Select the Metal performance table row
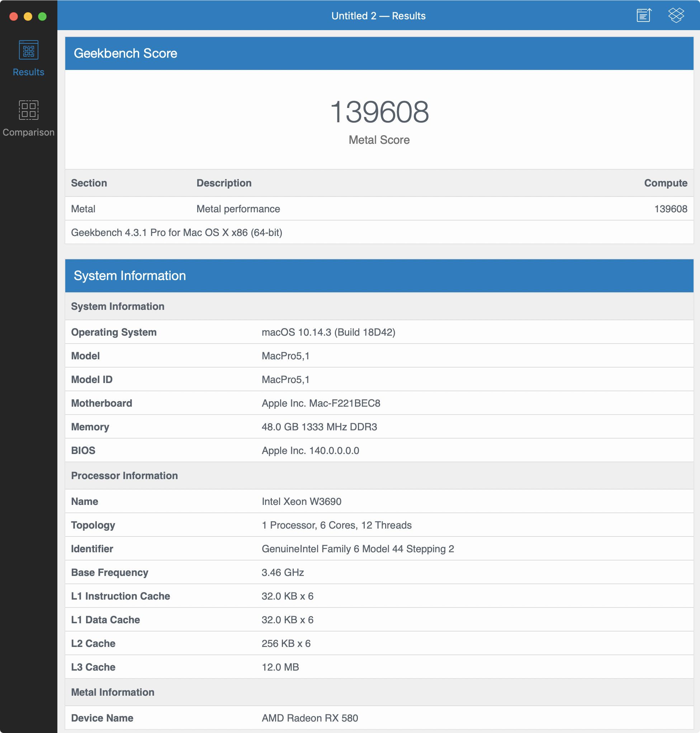Image resolution: width=700 pixels, height=733 pixels. (x=238, y=209)
